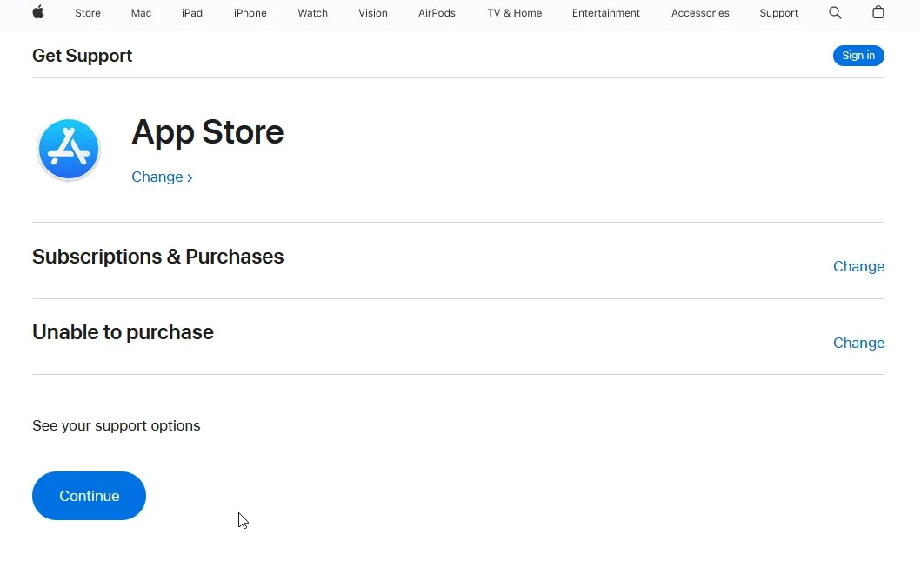This screenshot has width=921, height=588.
Task: Open the Mac menu item
Action: click(x=141, y=13)
